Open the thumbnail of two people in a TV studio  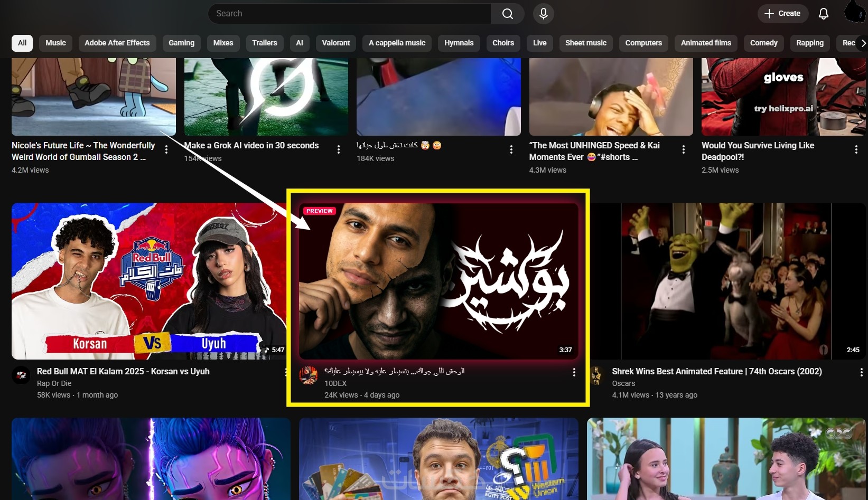point(726,459)
